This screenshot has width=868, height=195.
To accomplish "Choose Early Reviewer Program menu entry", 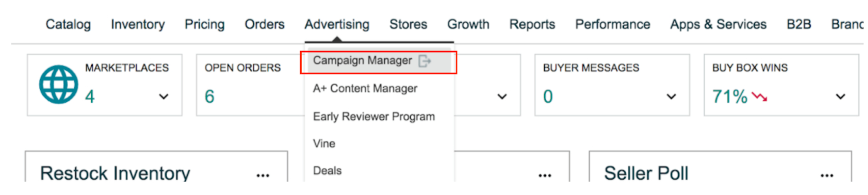I will 374,116.
